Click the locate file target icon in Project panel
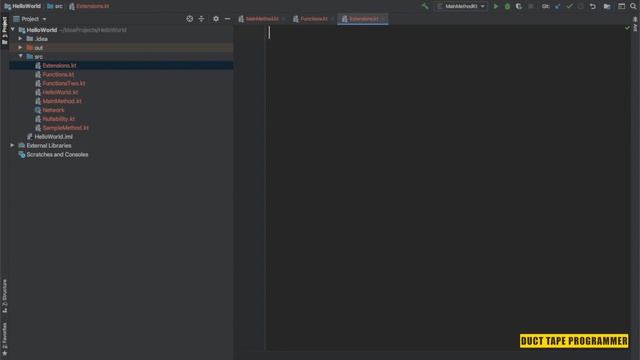 point(189,19)
